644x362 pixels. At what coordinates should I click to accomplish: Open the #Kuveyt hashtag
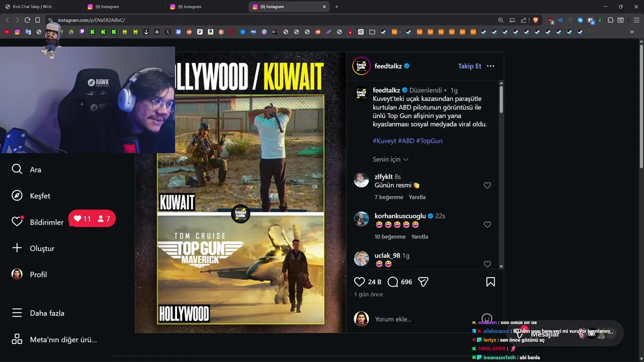(384, 141)
